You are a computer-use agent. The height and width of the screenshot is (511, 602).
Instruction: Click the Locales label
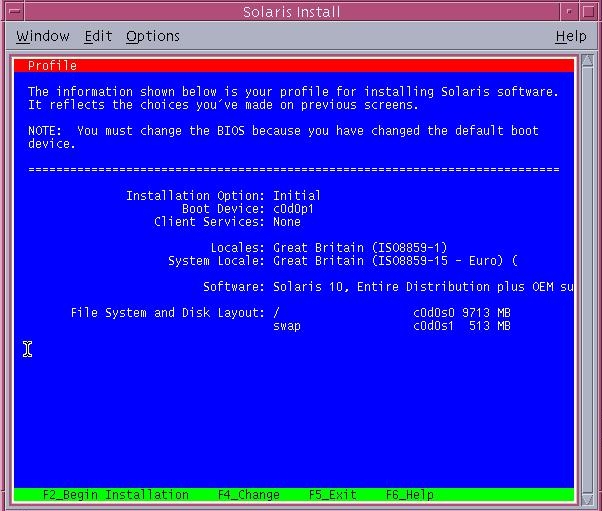coord(238,248)
